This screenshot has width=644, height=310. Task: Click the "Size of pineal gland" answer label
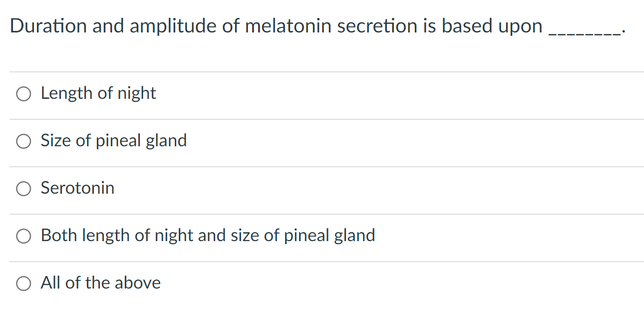tap(114, 141)
